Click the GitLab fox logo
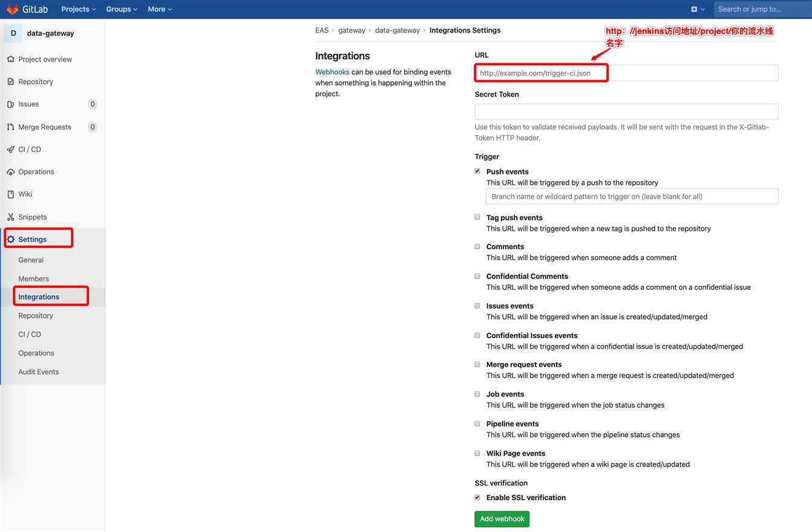This screenshot has height=532, width=812. coord(12,9)
